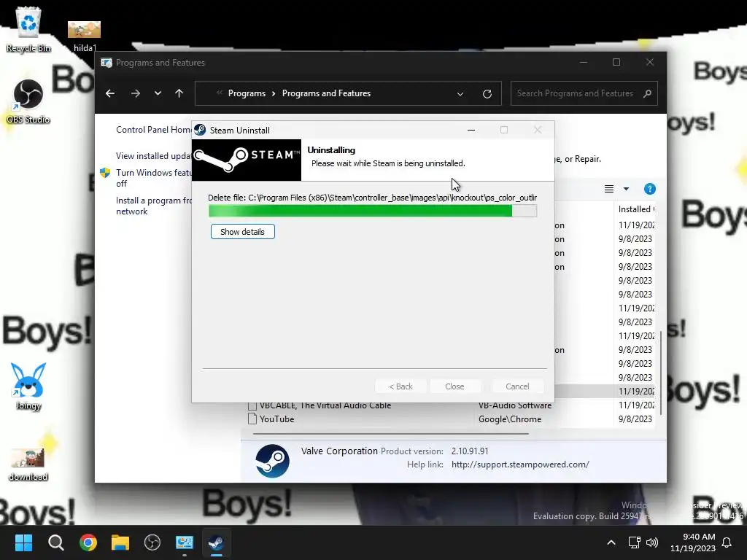Click Programs and Features breadcrumb segment
The image size is (747, 560).
[x=326, y=93]
